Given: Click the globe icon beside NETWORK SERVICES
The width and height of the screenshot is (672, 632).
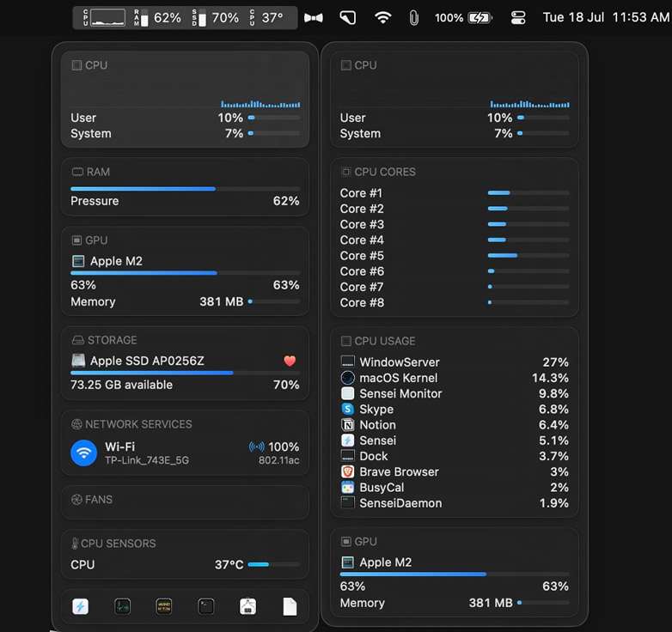Looking at the screenshot, I should click(76, 424).
